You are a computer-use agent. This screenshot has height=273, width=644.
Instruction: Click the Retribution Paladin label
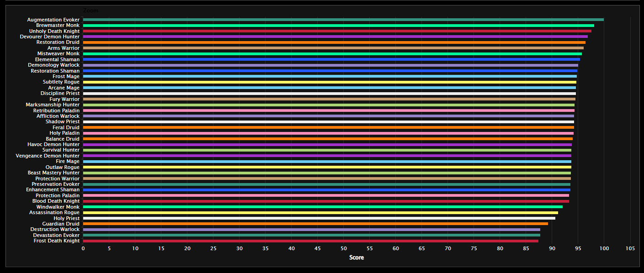click(56, 110)
